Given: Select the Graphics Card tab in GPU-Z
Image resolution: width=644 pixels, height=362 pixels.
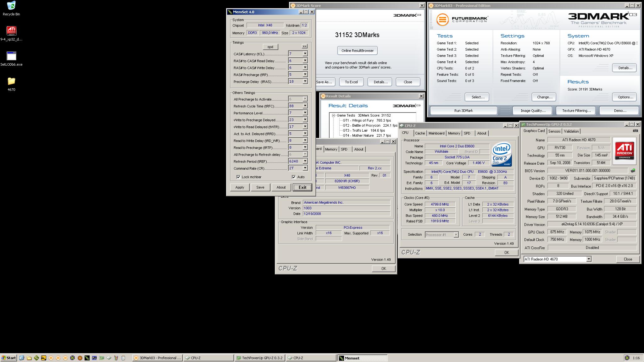Looking at the screenshot, I should pyautogui.click(x=534, y=131).
